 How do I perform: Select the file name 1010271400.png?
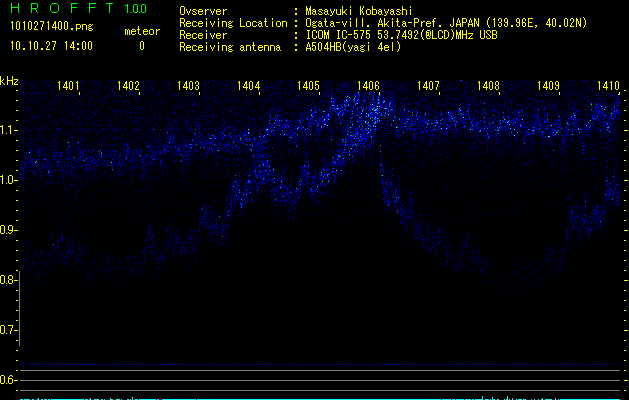tap(52, 26)
